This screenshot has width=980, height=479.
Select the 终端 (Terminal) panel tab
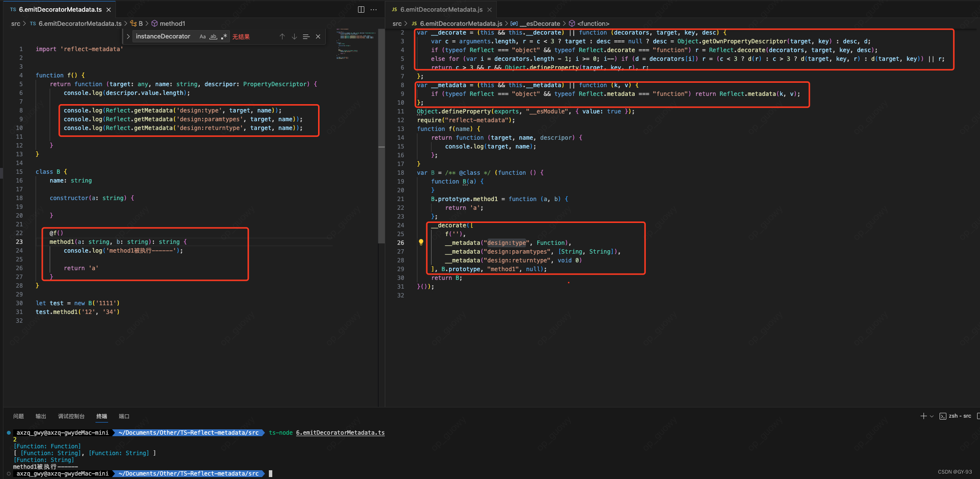tap(102, 416)
